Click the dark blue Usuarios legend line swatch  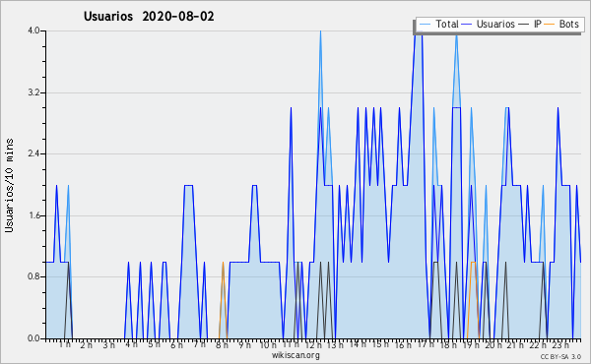467,25
